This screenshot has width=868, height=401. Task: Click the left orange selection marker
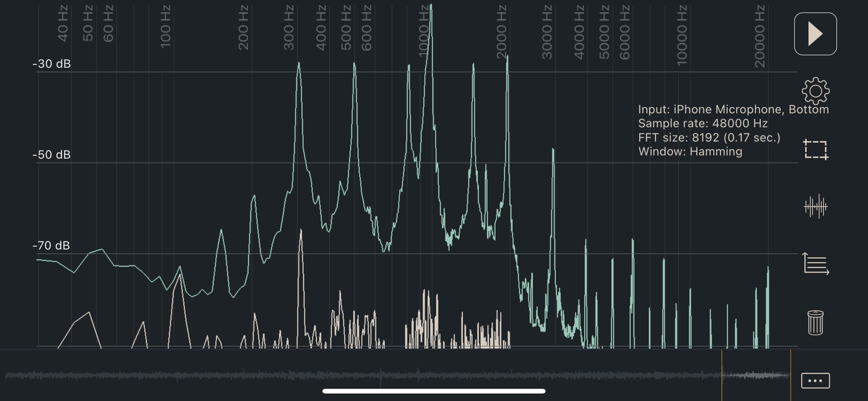[x=722, y=375]
